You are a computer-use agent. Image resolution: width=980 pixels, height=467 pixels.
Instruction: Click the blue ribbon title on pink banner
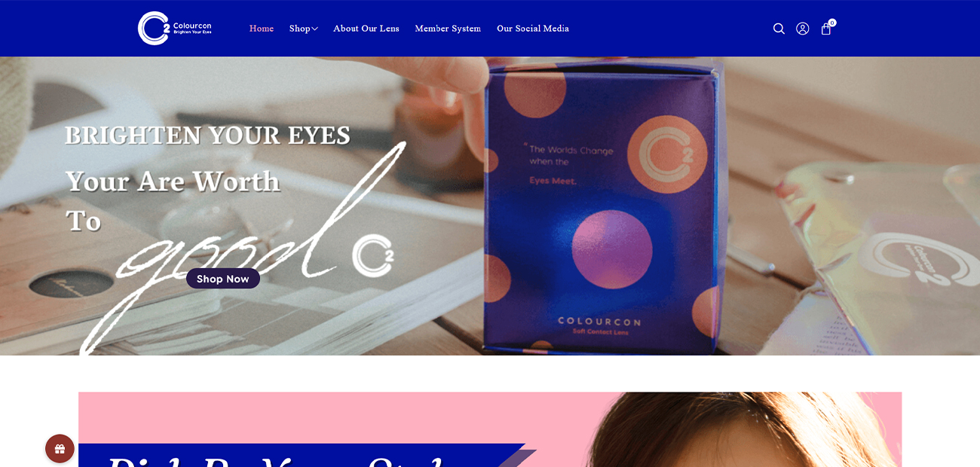point(302,455)
